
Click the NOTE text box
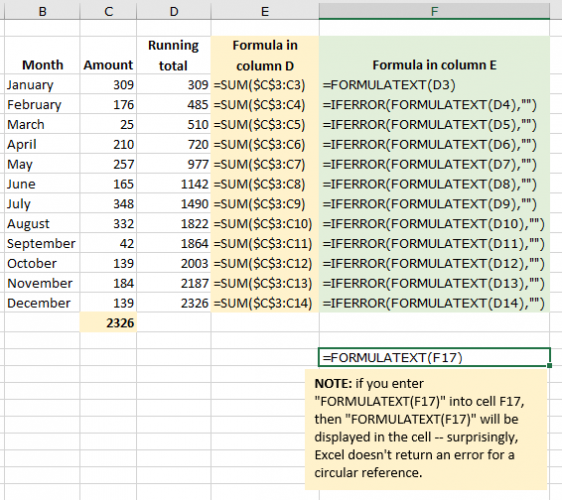[x=426, y=429]
